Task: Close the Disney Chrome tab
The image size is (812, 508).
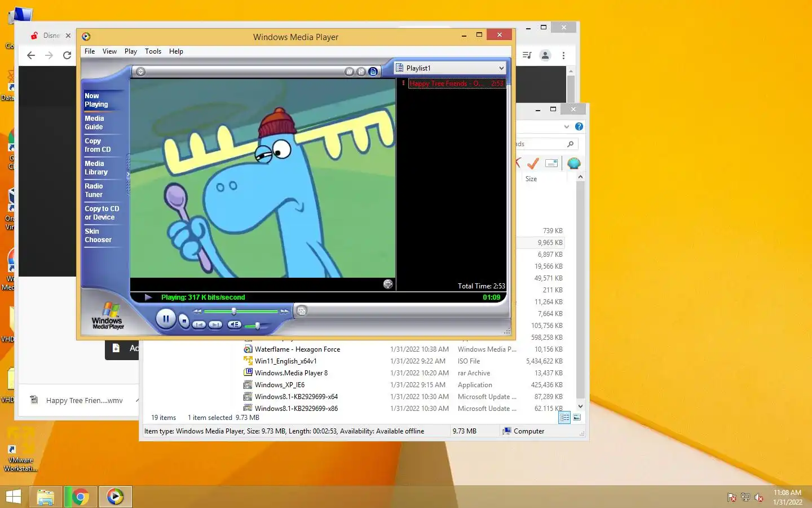Action: (x=68, y=36)
